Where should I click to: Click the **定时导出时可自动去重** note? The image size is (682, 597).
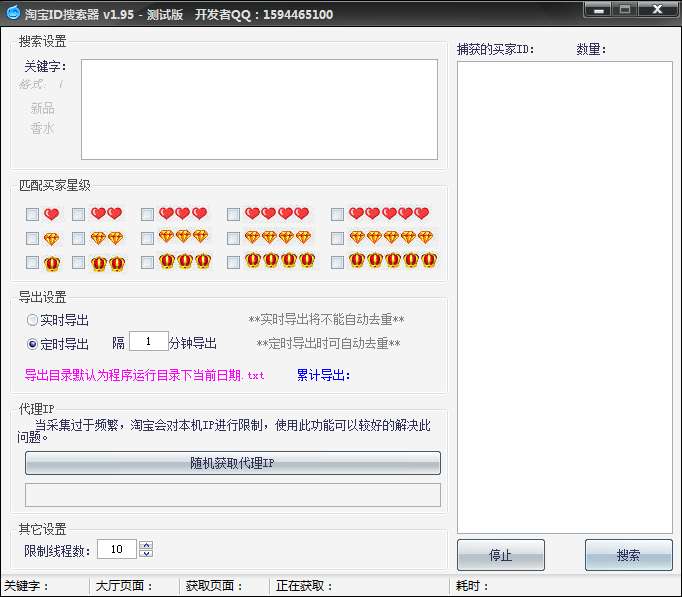pyautogui.click(x=328, y=344)
